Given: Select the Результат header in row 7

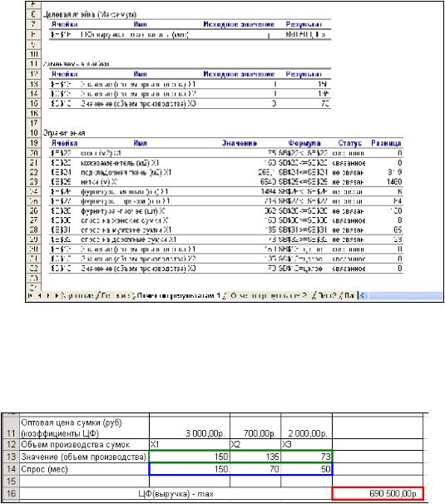Looking at the screenshot, I should coord(304,24).
